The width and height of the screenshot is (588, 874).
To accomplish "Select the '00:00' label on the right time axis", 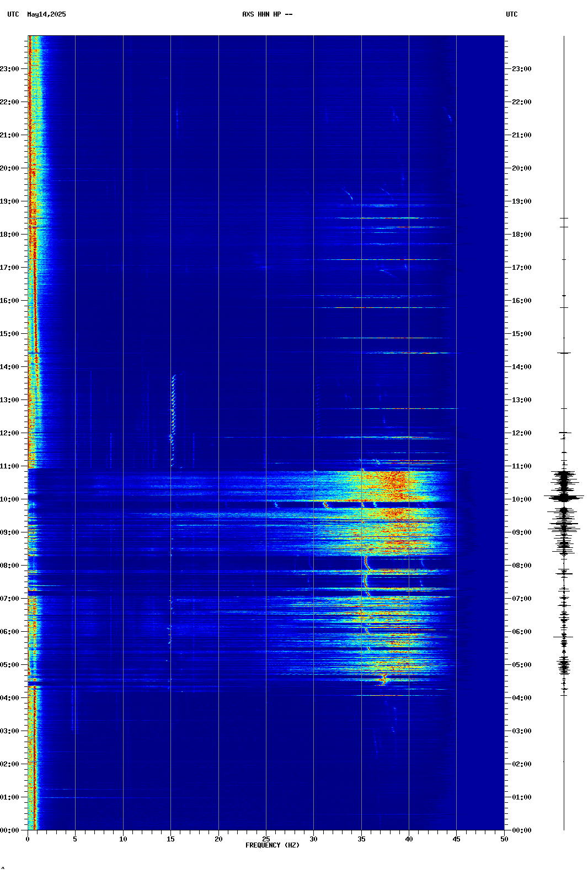I will click(x=522, y=830).
